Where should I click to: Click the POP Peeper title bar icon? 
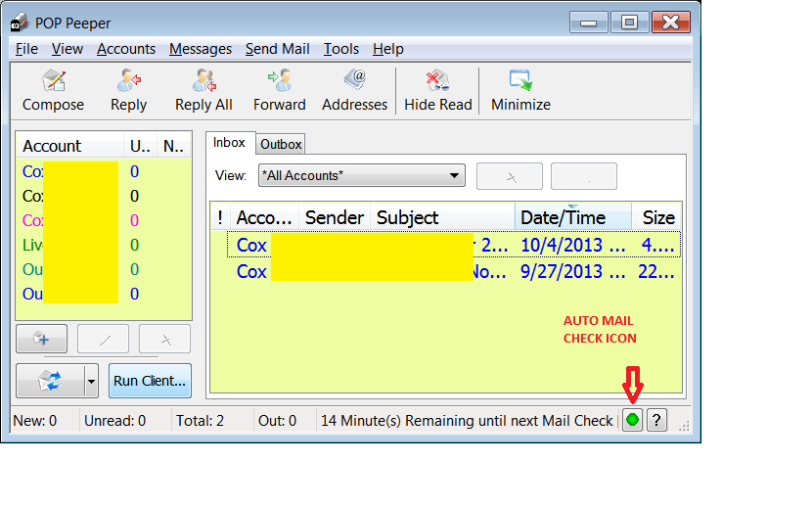[20, 23]
